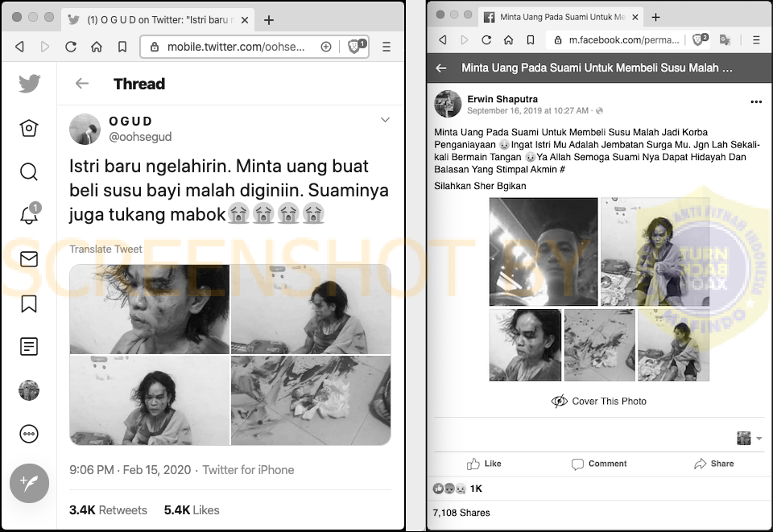Open the post audience dropdown above Like
The image size is (773, 532).
750,438
